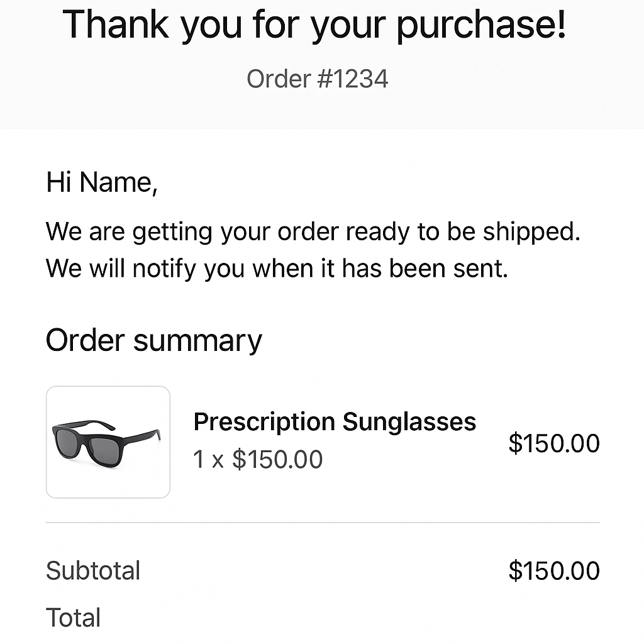Click the word "purchase!" in the heading
This screenshot has height=644, width=644.
480,25
